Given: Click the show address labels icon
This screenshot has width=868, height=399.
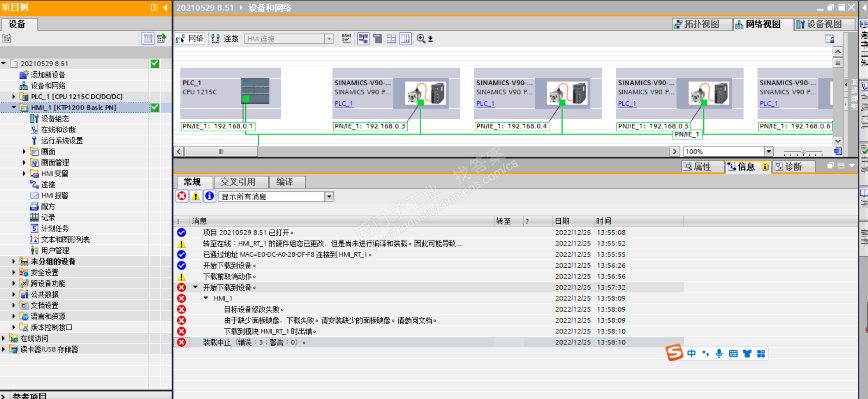Looking at the screenshot, I should click(x=347, y=39).
